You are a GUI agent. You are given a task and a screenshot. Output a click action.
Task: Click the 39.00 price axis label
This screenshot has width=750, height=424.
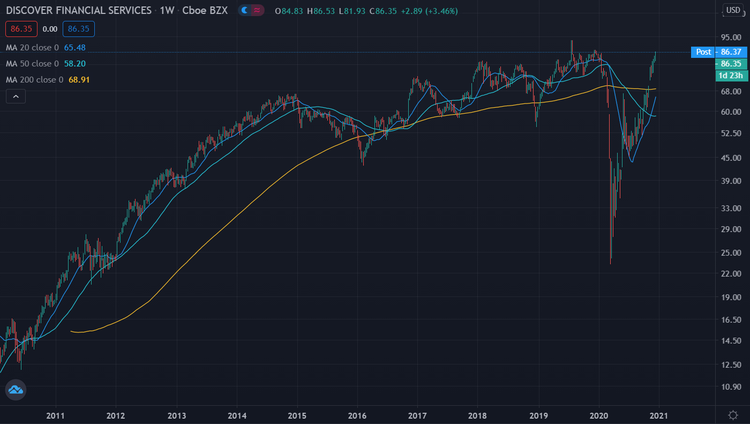731,181
